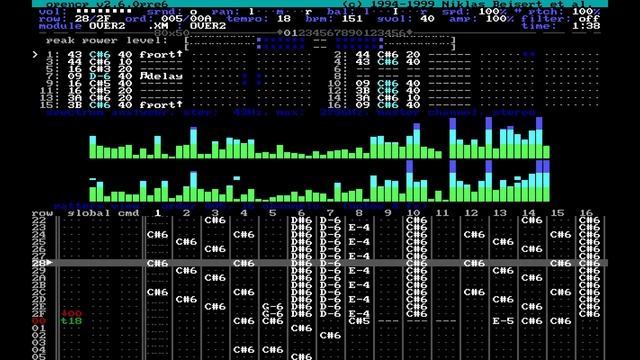Select channel 5 row showing C#3

(175, 69)
